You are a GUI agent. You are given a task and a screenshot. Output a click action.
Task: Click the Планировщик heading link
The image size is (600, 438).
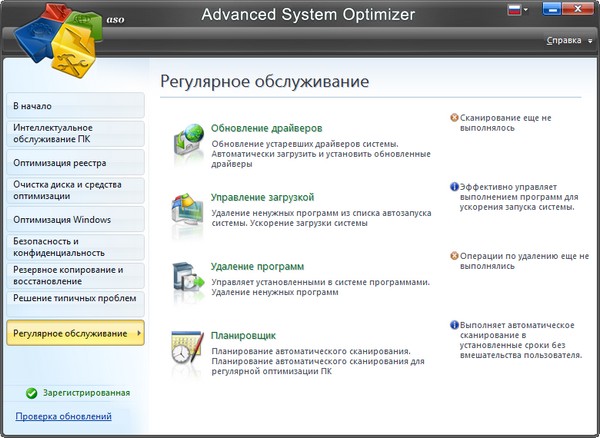click(244, 336)
